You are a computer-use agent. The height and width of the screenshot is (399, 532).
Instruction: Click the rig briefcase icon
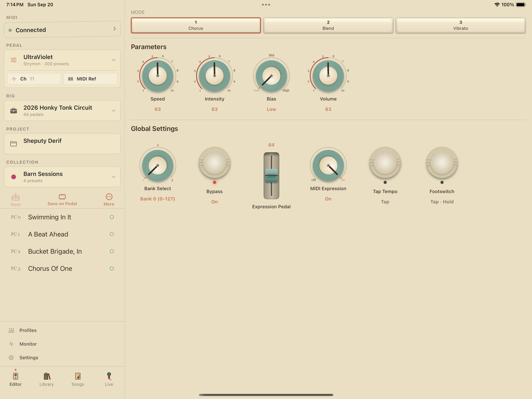click(x=14, y=111)
